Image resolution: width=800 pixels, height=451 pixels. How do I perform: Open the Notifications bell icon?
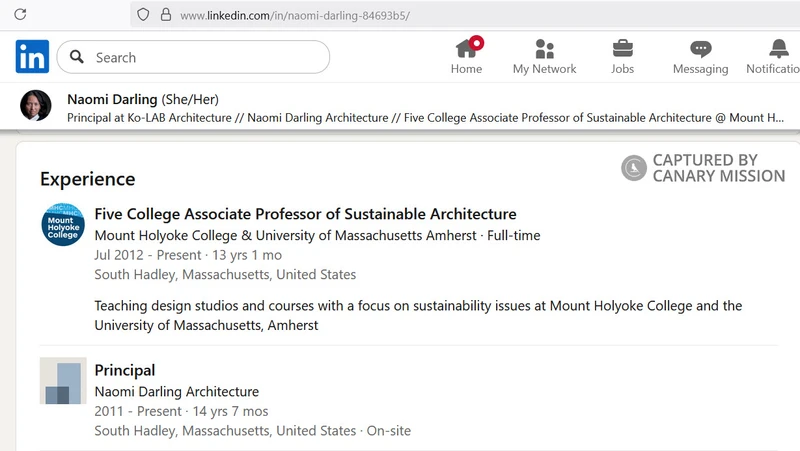[779, 48]
